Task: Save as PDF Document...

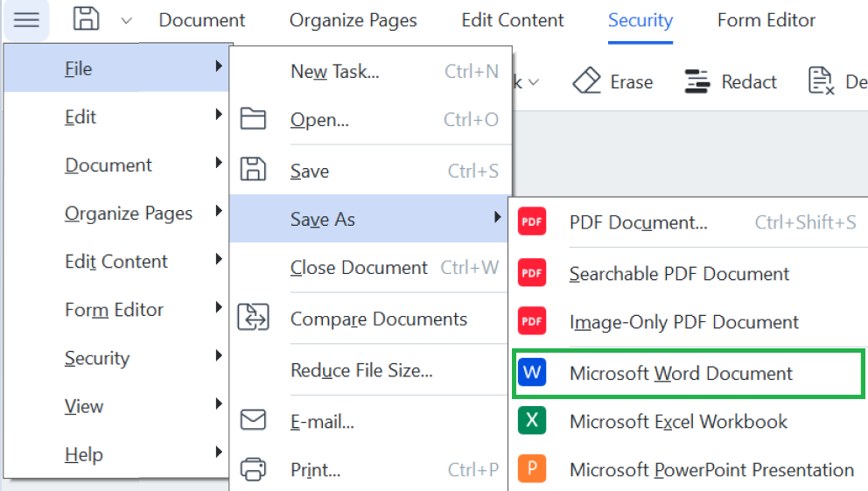Action: 688,222
